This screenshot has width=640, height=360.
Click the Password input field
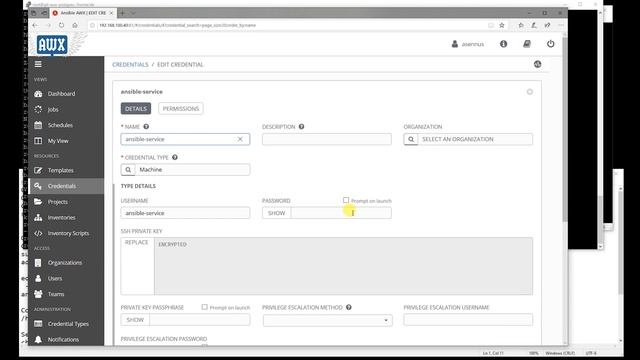pos(341,213)
